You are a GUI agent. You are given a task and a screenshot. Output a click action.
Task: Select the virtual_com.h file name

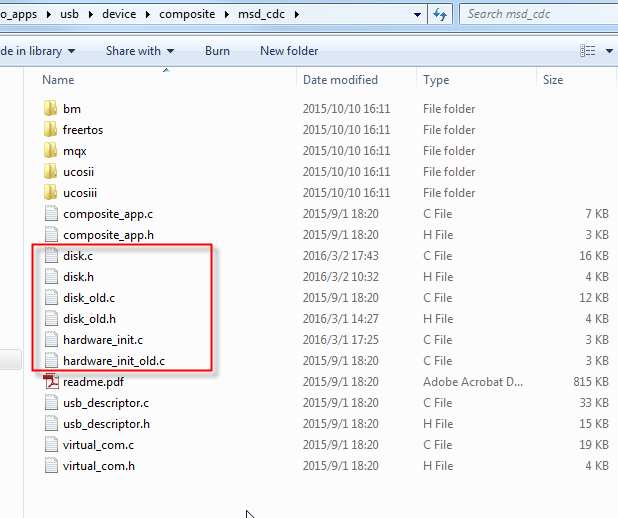click(x=99, y=466)
